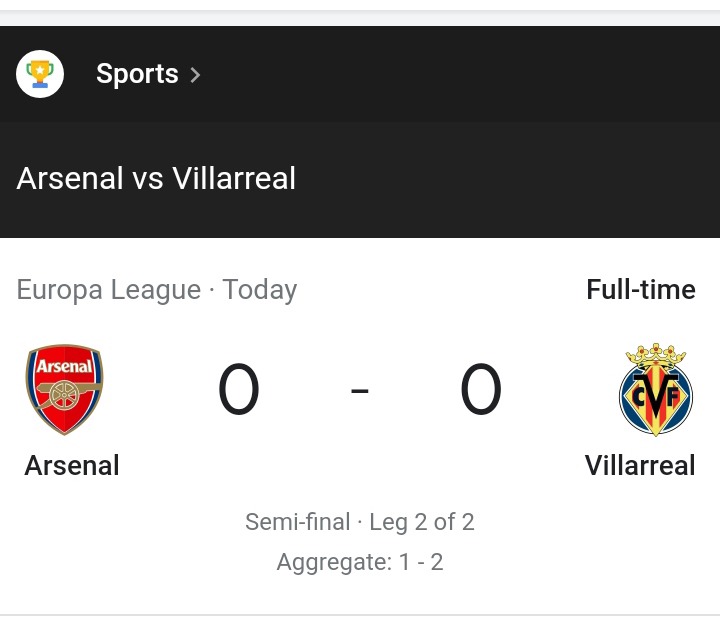Click Villarreal's score of zero
720x628 pixels.
coord(481,389)
